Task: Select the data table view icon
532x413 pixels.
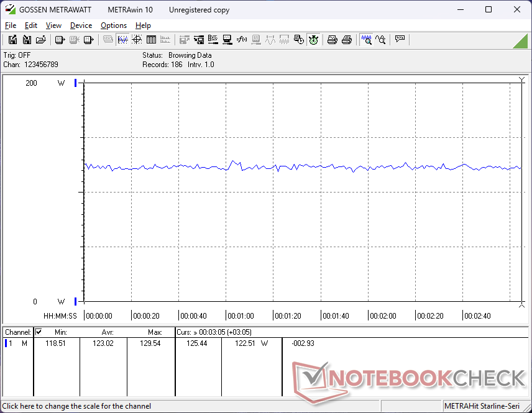Action: [x=151, y=40]
